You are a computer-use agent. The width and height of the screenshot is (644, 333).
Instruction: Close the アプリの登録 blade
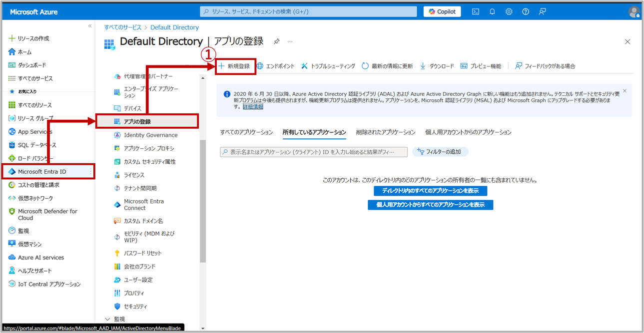tap(628, 42)
